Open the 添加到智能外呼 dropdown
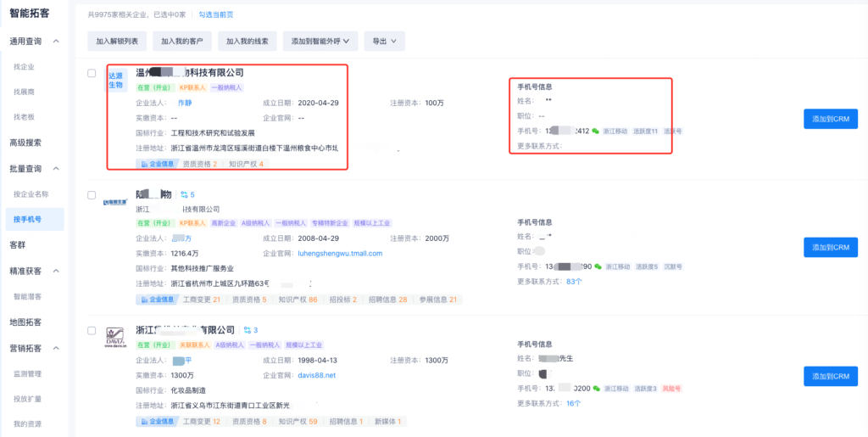 point(320,41)
